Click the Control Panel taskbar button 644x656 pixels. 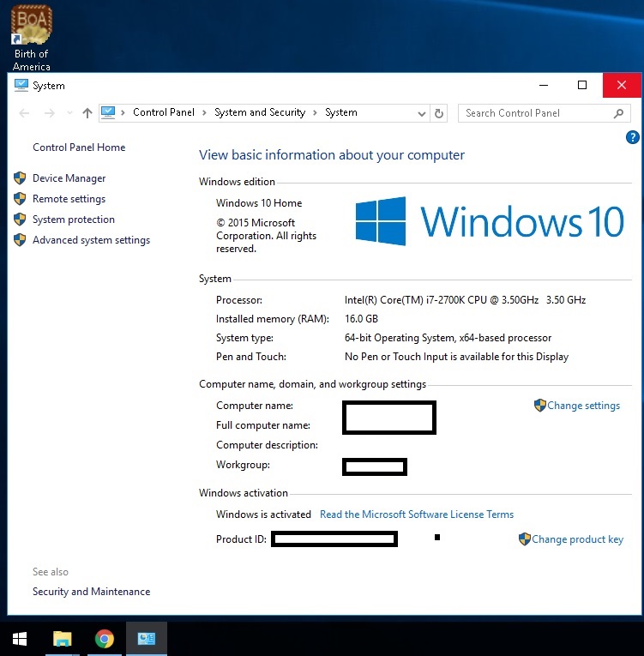pos(147,639)
